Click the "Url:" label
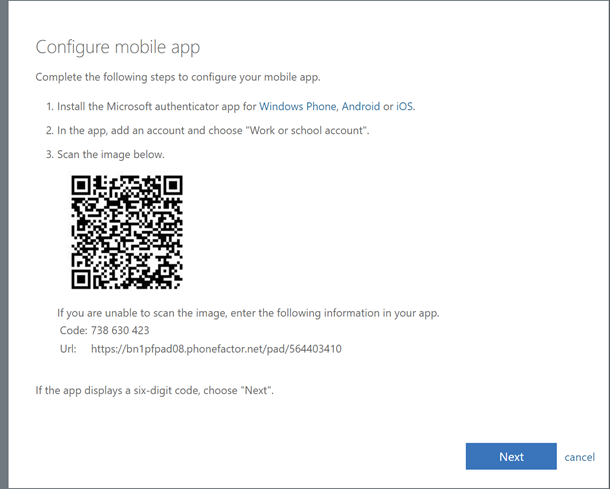Screen dimensions: 610x489 [68, 349]
